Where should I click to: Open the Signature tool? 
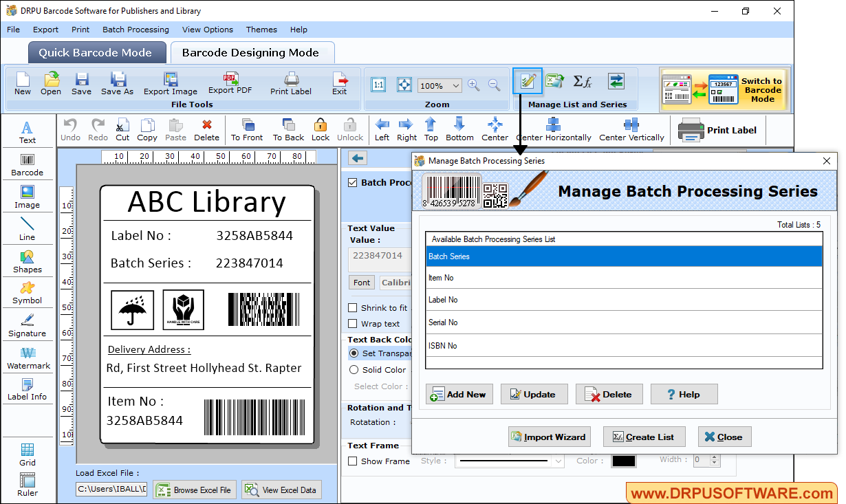click(27, 324)
